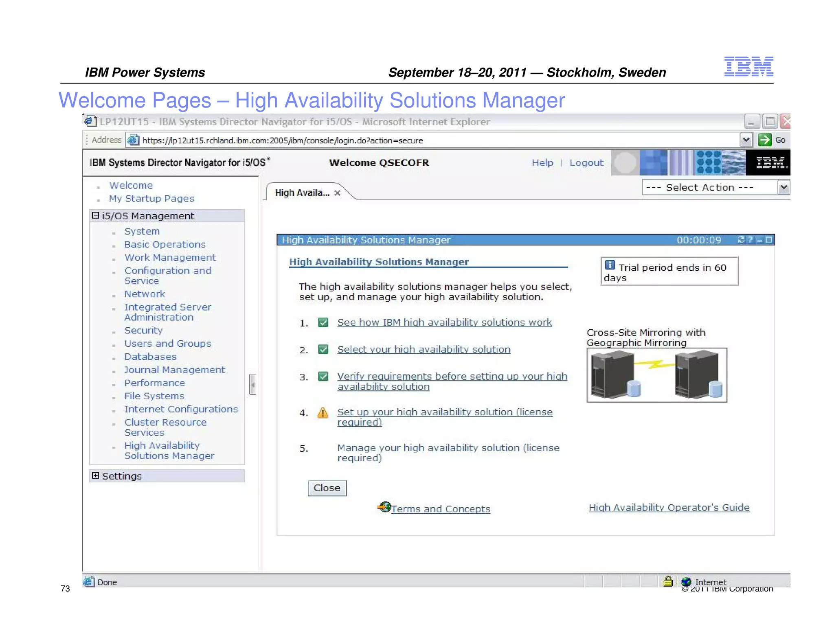
Task: Open the System navigation item
Action: [x=142, y=231]
